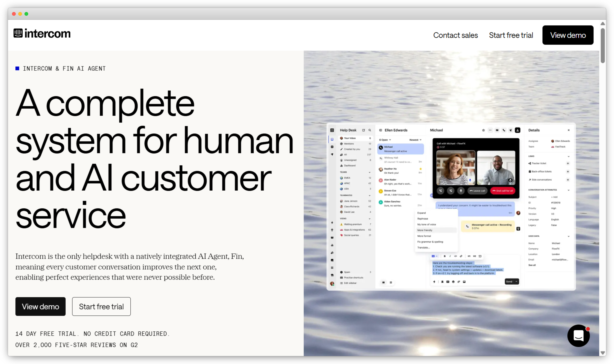The height and width of the screenshot is (364, 614).
Task: Collapse the TEAMS section
Action: [369, 172]
